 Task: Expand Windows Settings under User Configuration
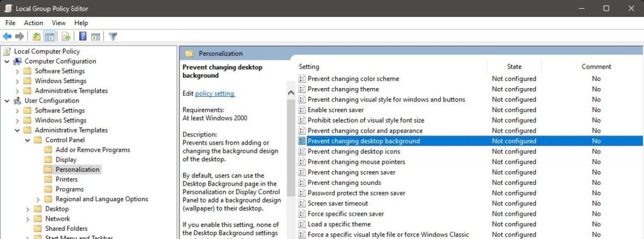(17, 120)
